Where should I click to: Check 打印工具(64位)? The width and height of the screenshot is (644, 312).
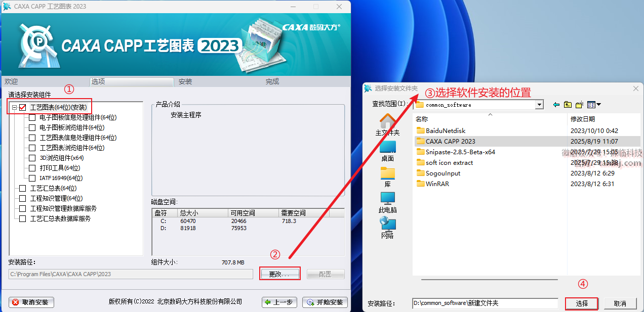pos(32,168)
